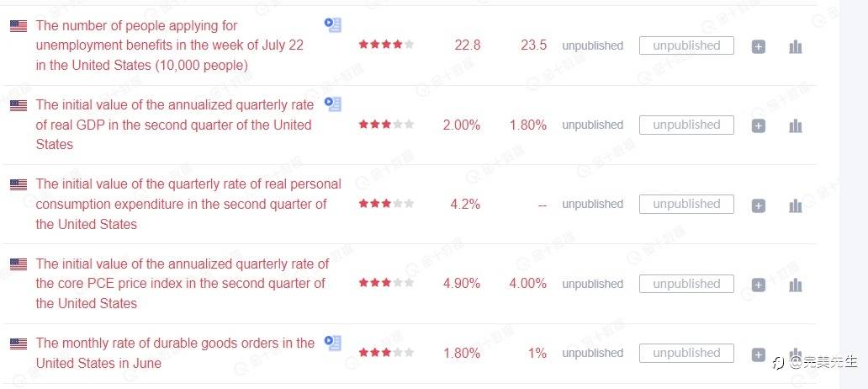
Task: Open video explainer icon for durable goods row
Action: coord(333,343)
